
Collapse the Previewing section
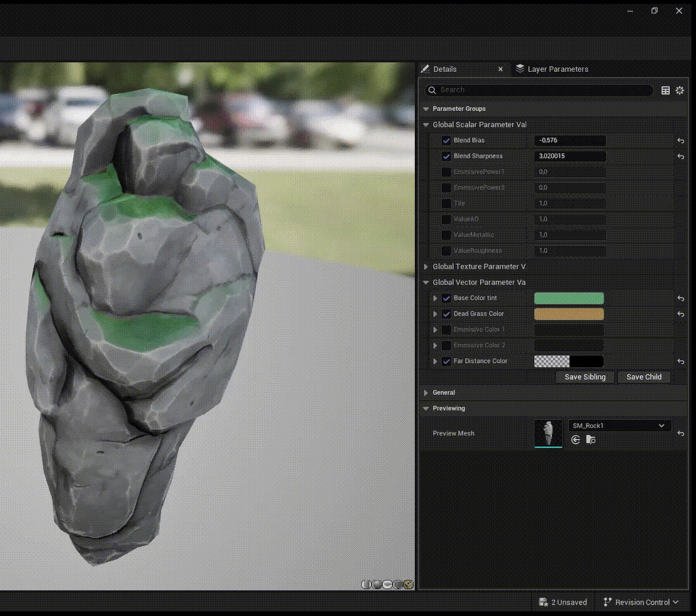pos(426,409)
